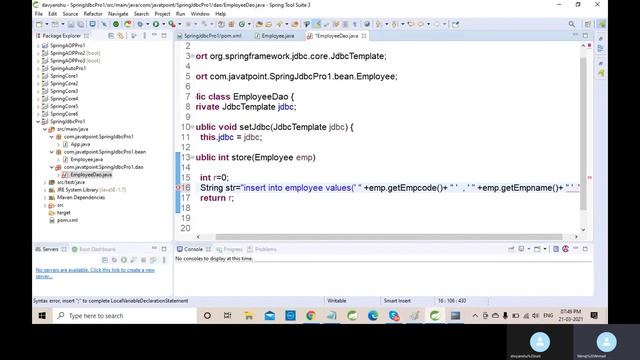Click the taskbar clock showing time
Viewport: 640px width, 360px height.
point(571,315)
